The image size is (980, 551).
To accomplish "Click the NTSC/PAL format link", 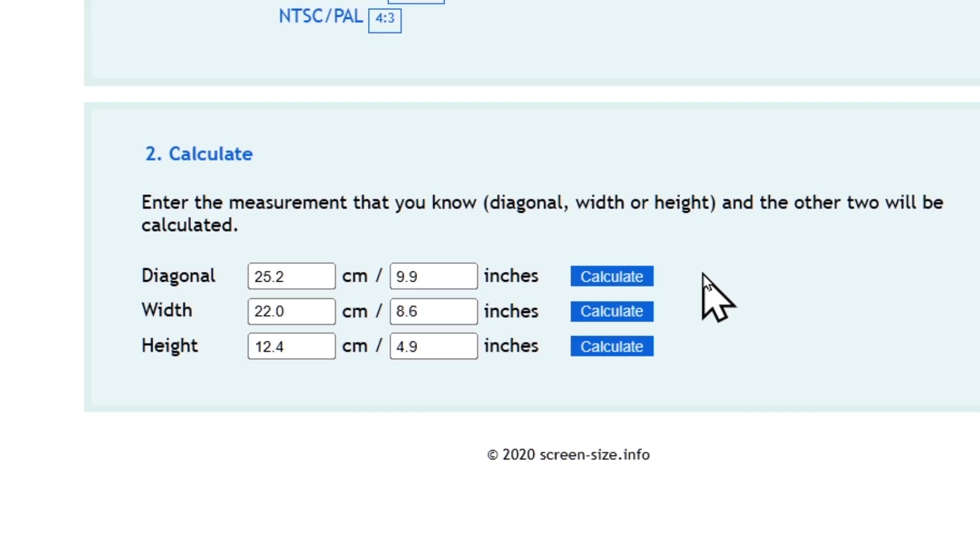I will point(320,17).
